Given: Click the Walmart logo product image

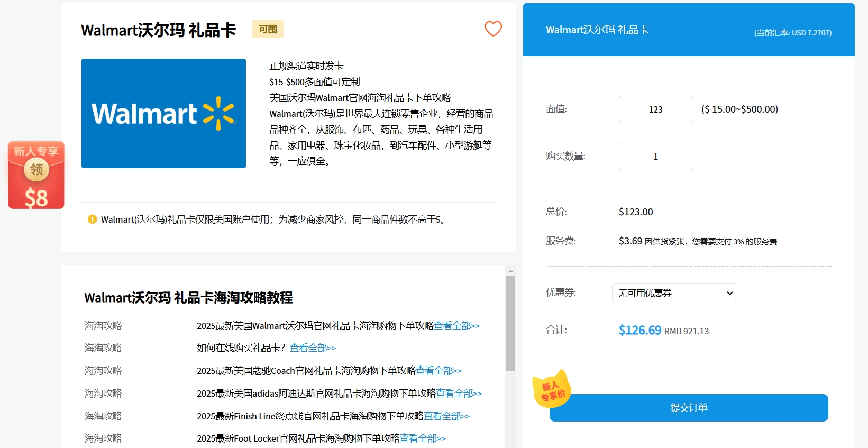Looking at the screenshot, I should click(163, 113).
